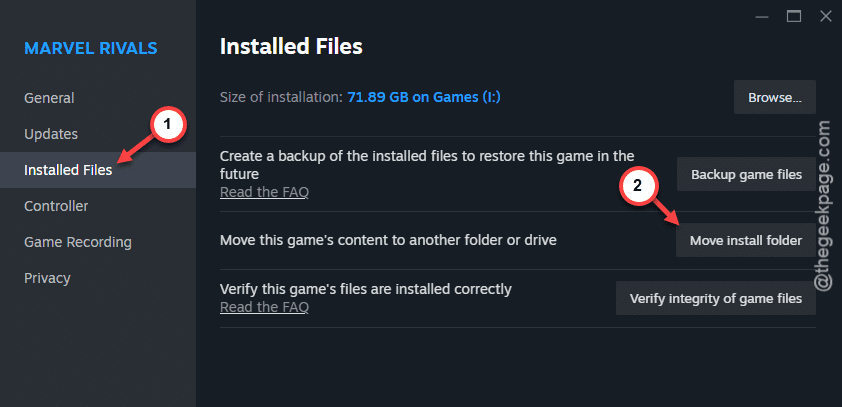842x407 pixels.
Task: Open the General settings tab
Action: pos(49,98)
